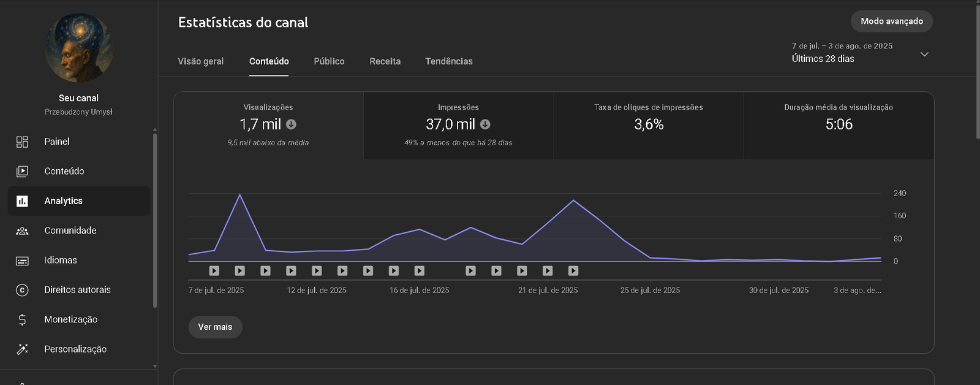Switch to the Visão geral tab
The width and height of the screenshot is (980, 385).
point(201,61)
